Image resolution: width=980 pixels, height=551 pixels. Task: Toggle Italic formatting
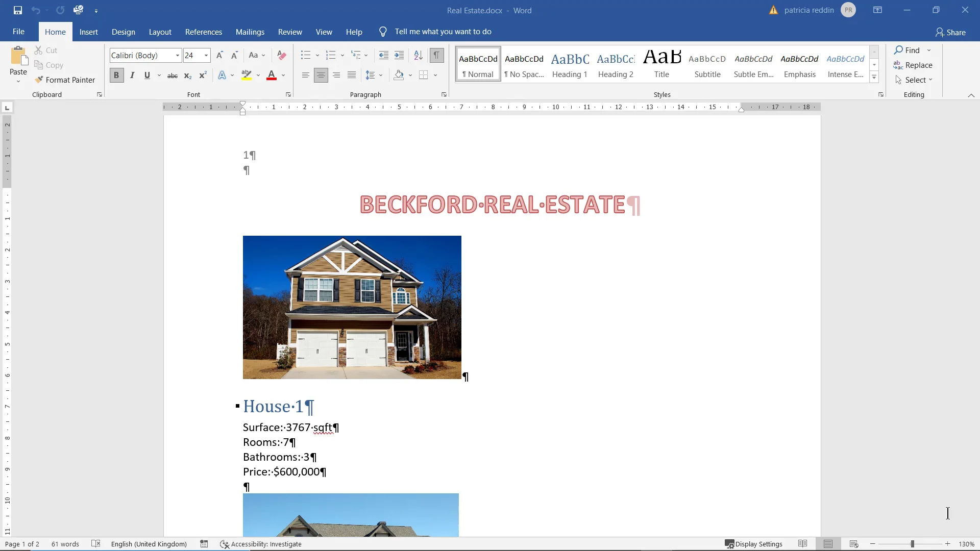(132, 76)
